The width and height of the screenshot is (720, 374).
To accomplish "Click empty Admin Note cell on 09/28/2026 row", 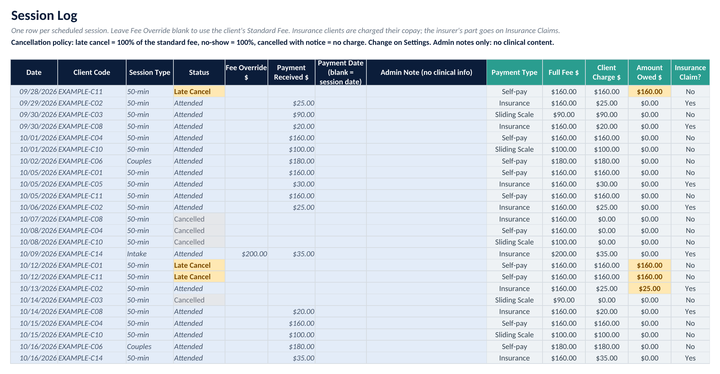I will [426, 91].
